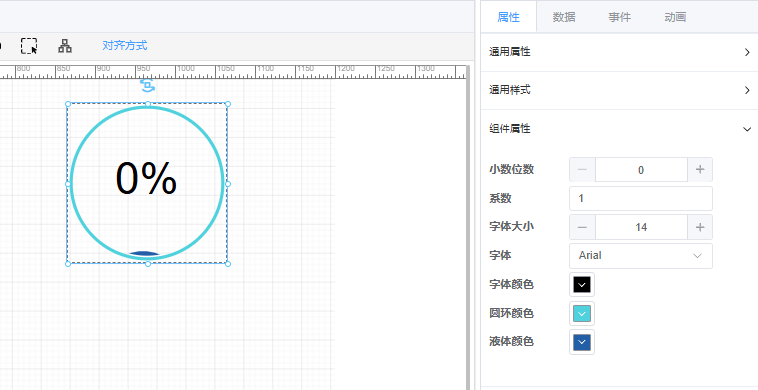
Task: Click the top-left resize handle of the gauge
Action: [x=68, y=104]
